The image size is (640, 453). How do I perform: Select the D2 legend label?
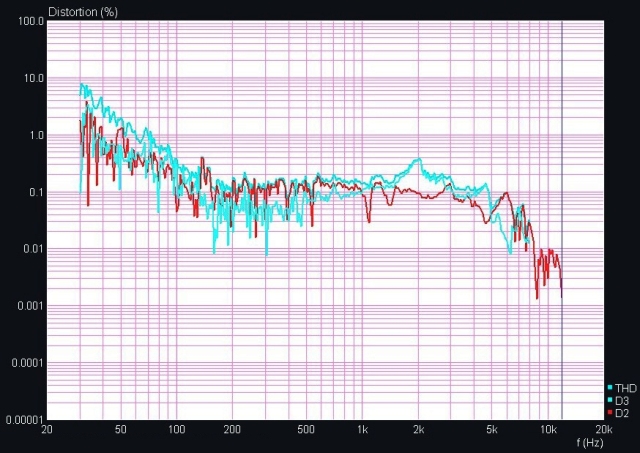coord(622,413)
